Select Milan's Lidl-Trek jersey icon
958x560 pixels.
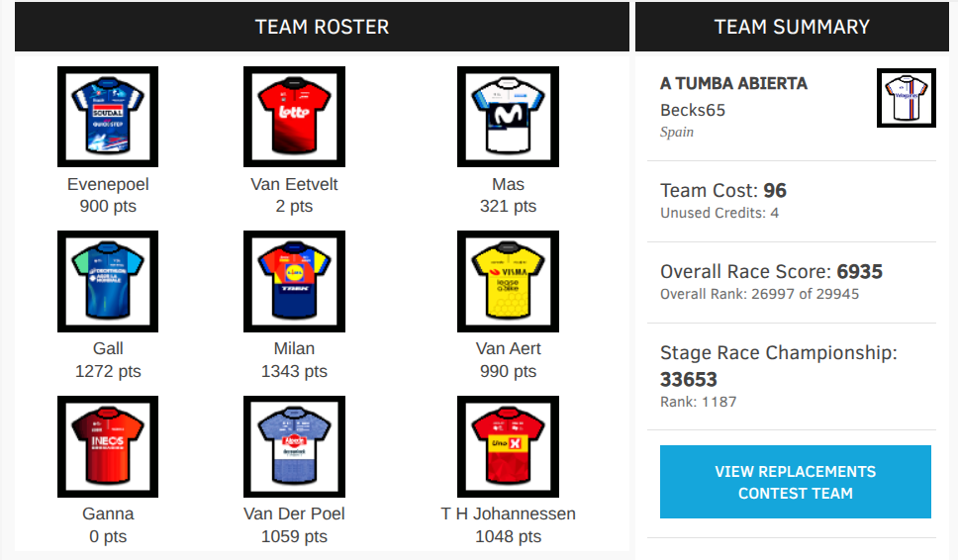click(294, 282)
